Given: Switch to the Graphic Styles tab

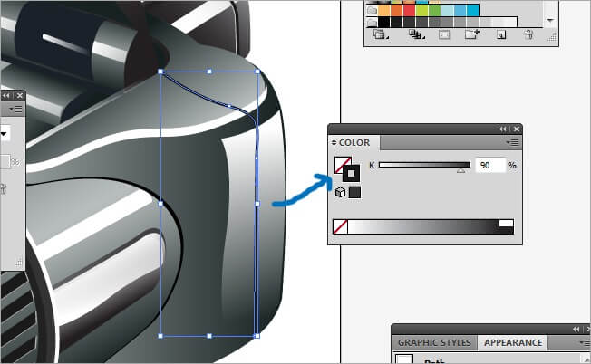Looking at the screenshot, I should click(x=434, y=343).
